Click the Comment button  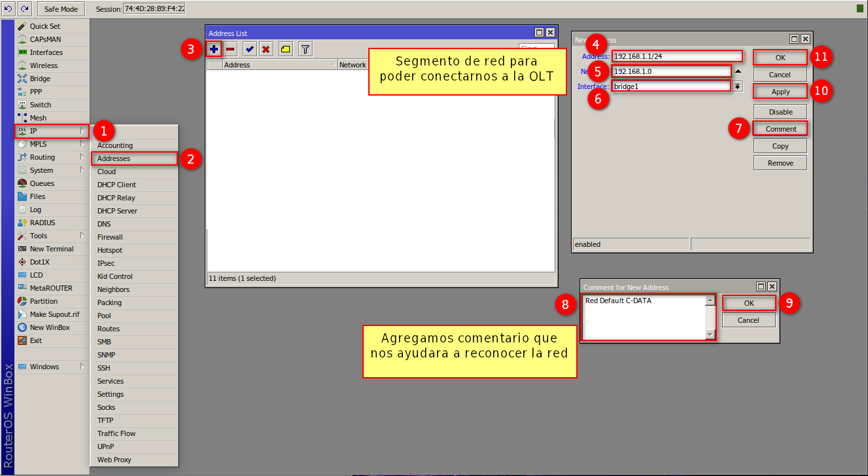click(x=780, y=128)
